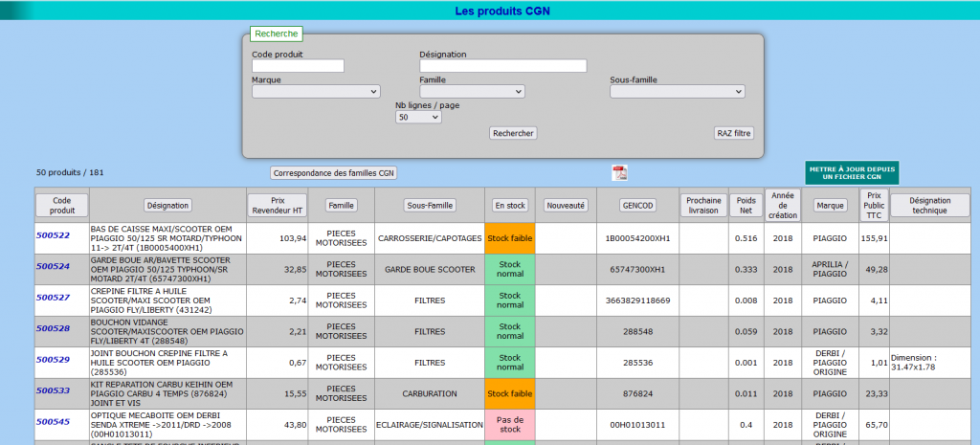Screen dimensions: 980x445
Task: Sort by Désignation column header
Action: (x=167, y=205)
